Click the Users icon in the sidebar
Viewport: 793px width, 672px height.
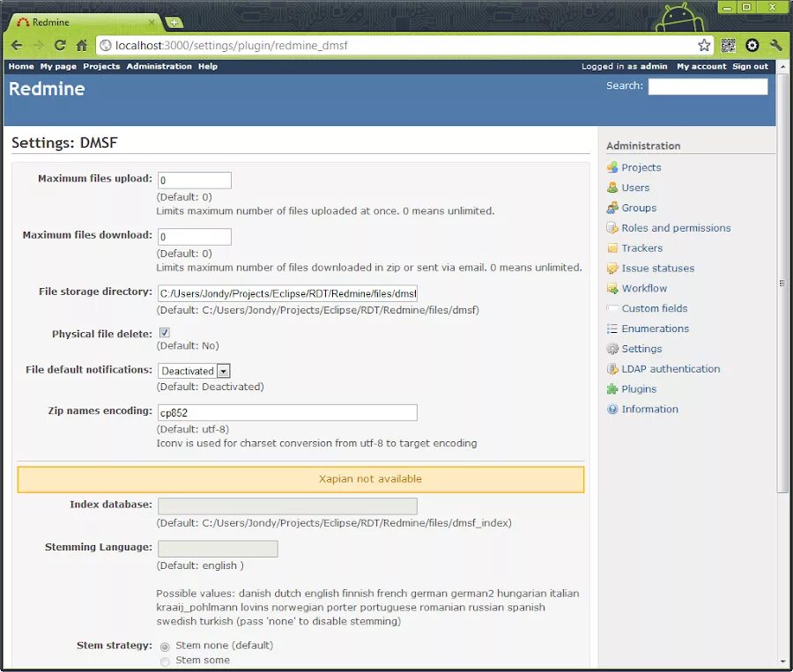(612, 188)
